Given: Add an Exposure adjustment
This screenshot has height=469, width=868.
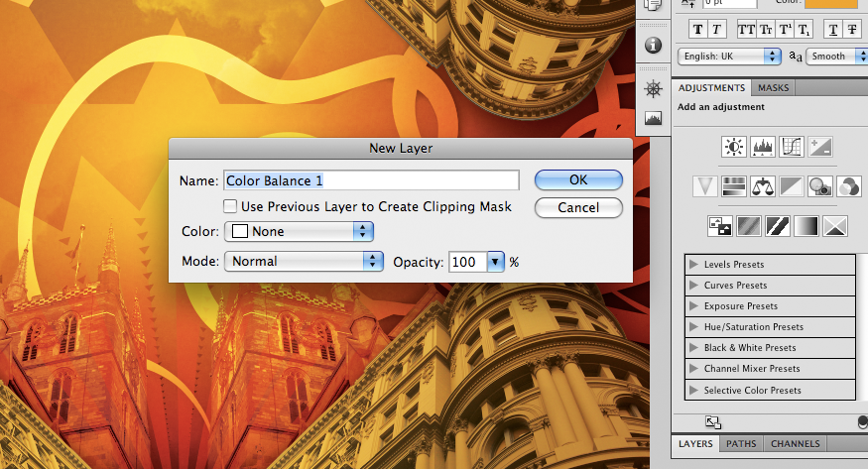Looking at the screenshot, I should pos(819,147).
